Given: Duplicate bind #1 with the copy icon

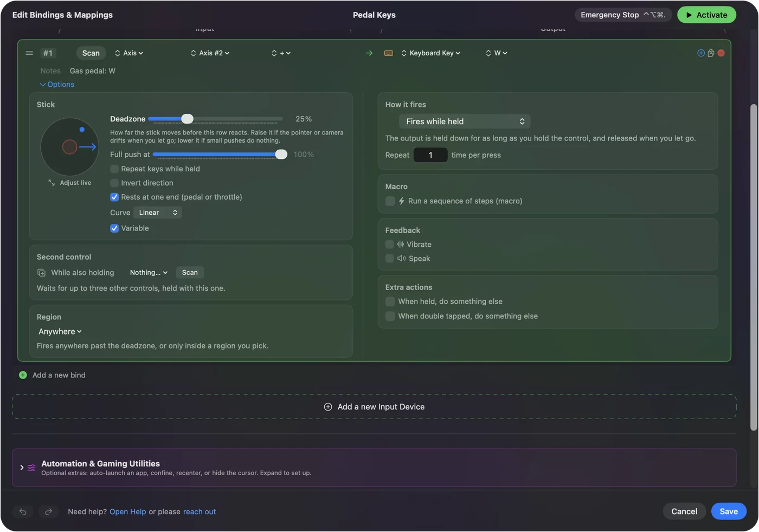Looking at the screenshot, I should [x=711, y=53].
